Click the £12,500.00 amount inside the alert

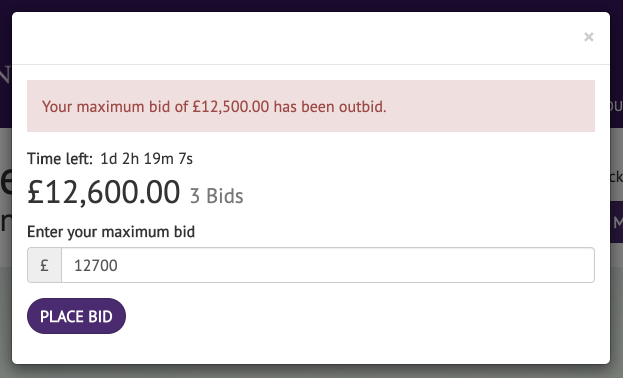[x=230, y=107]
